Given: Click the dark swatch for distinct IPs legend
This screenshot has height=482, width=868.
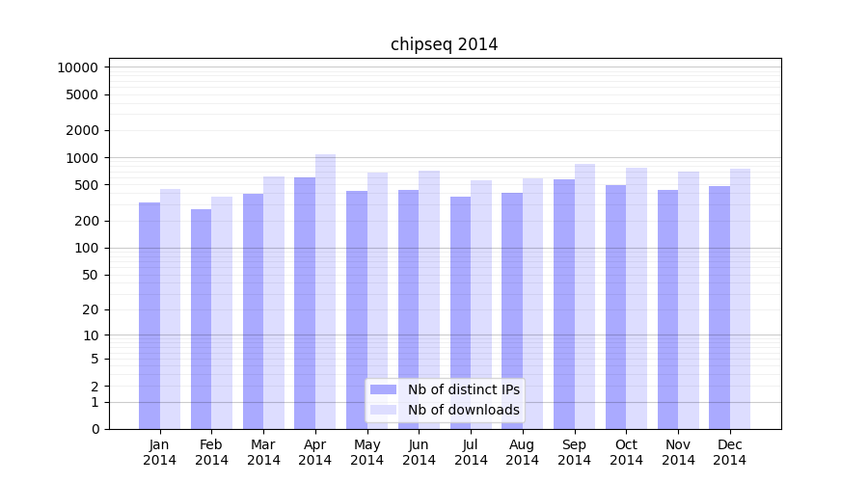Looking at the screenshot, I should [383, 389].
